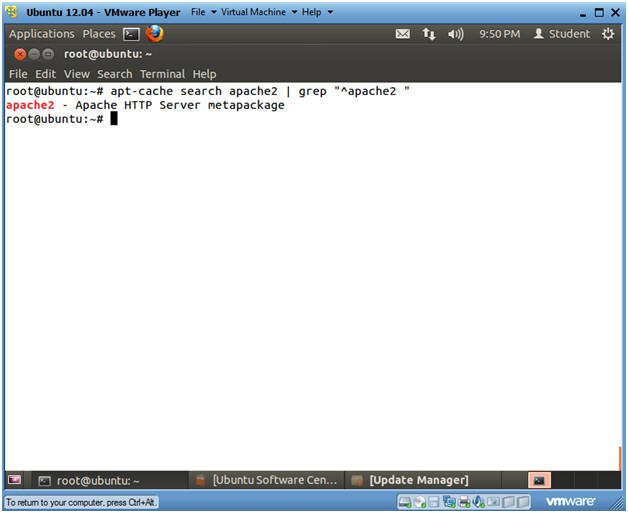Launch terminal from top panel icon
628x513 pixels.
tap(131, 34)
